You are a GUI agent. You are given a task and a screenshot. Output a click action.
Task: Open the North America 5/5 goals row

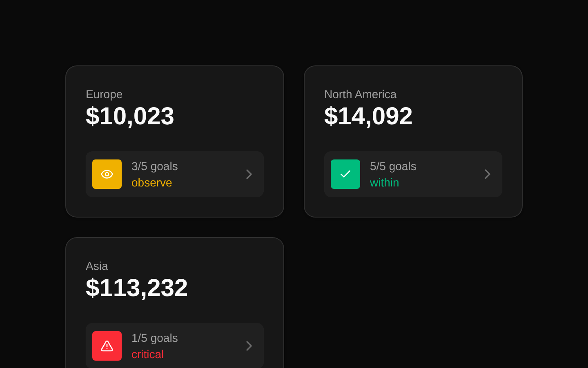413,174
